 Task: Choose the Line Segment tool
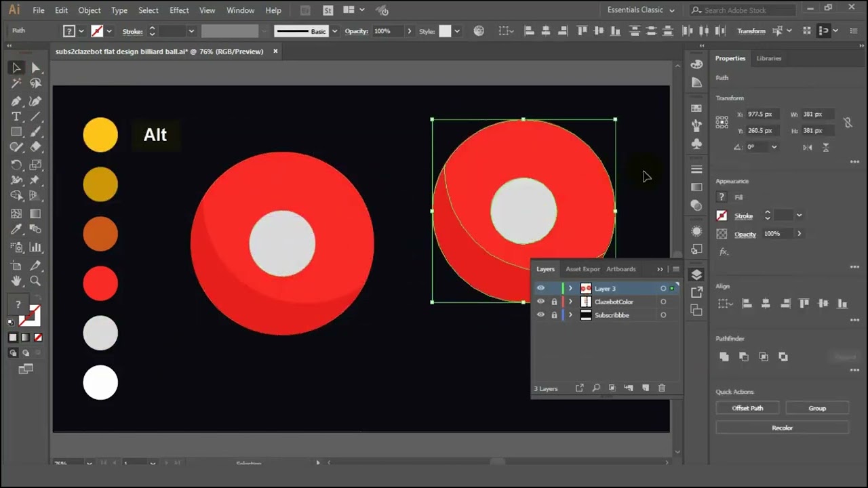(36, 117)
